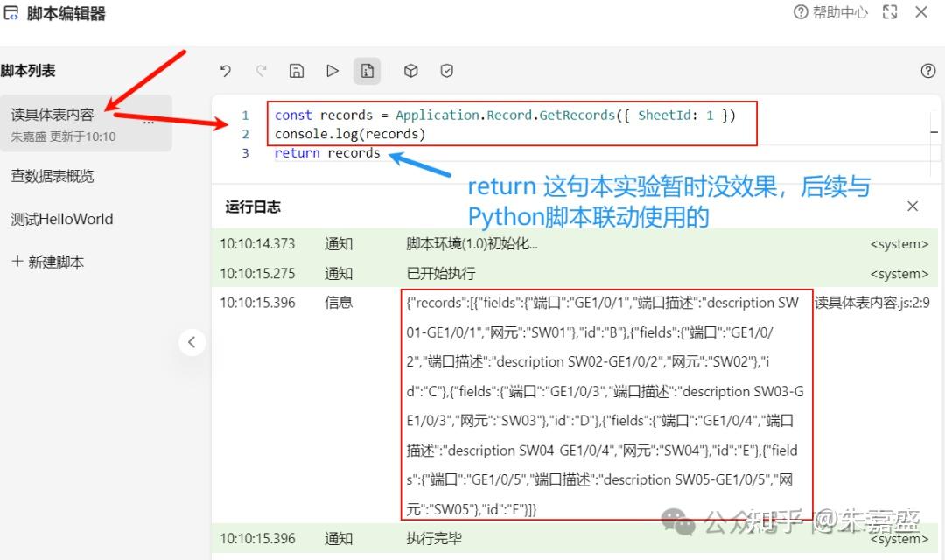This screenshot has width=945, height=560.
Task: Open 帮助中心 help center link
Action: click(830, 12)
